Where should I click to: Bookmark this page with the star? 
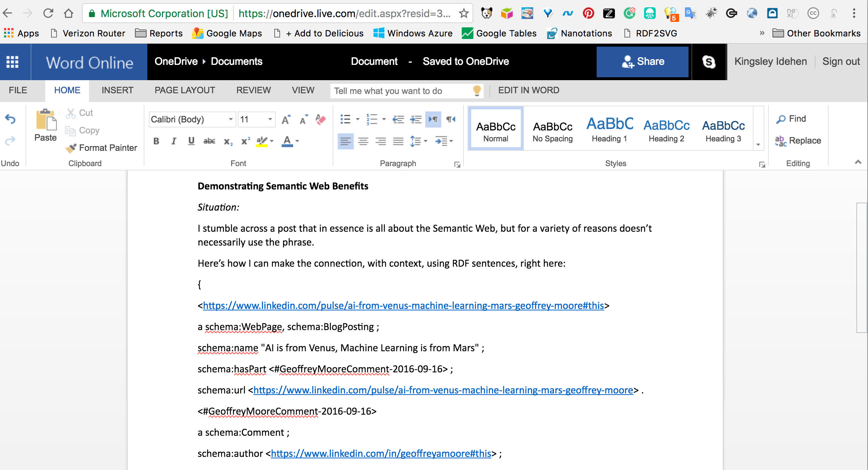(x=464, y=13)
